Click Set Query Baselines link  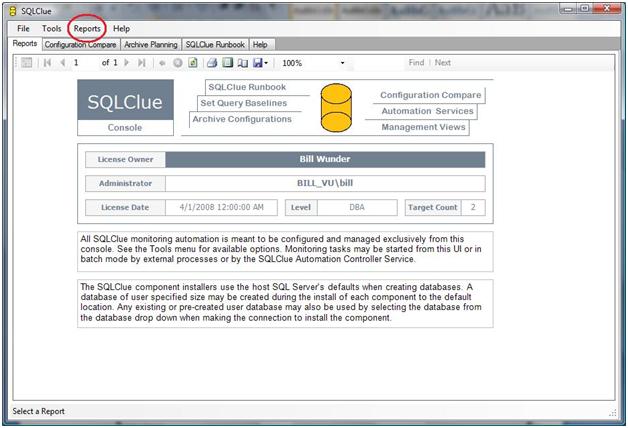244,103
